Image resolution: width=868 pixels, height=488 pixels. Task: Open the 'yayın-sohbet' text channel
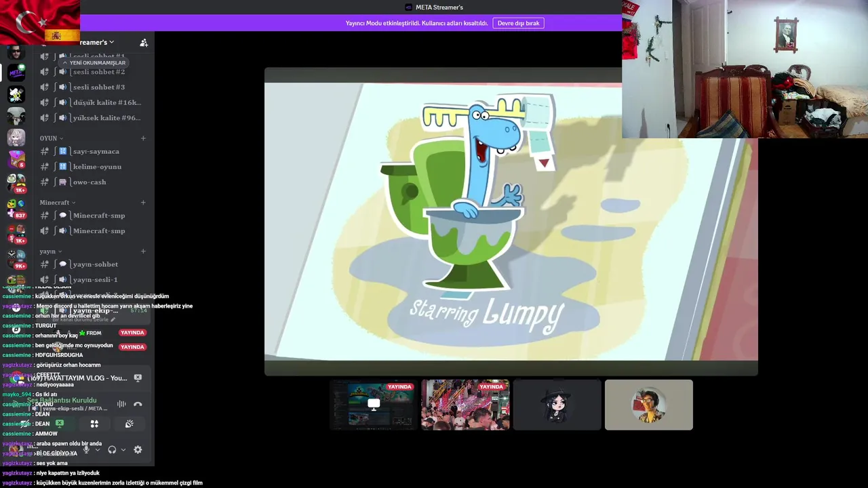94,264
